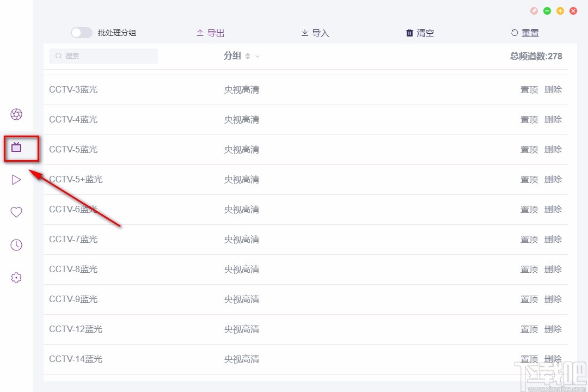Image resolution: width=588 pixels, height=392 pixels.
Task: Open favorites via the heart icon
Action: tap(16, 212)
